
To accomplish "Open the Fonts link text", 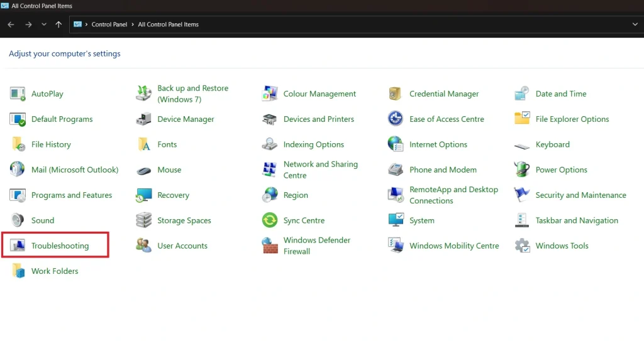I will 167,144.
